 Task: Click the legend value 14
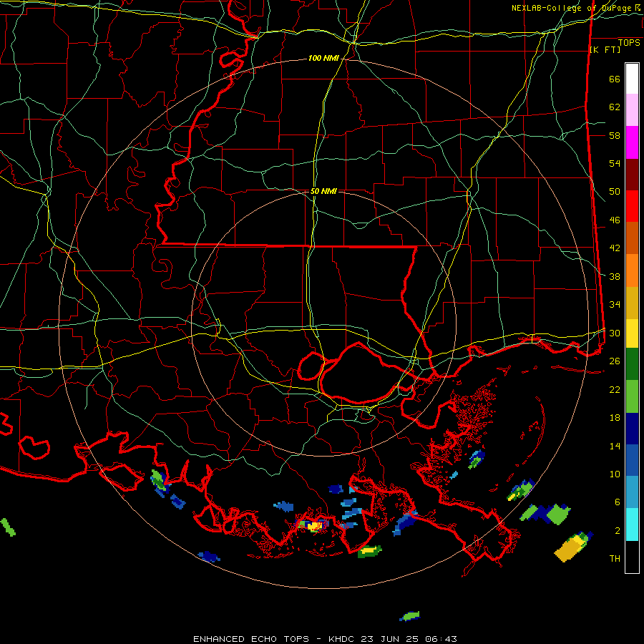(x=615, y=446)
